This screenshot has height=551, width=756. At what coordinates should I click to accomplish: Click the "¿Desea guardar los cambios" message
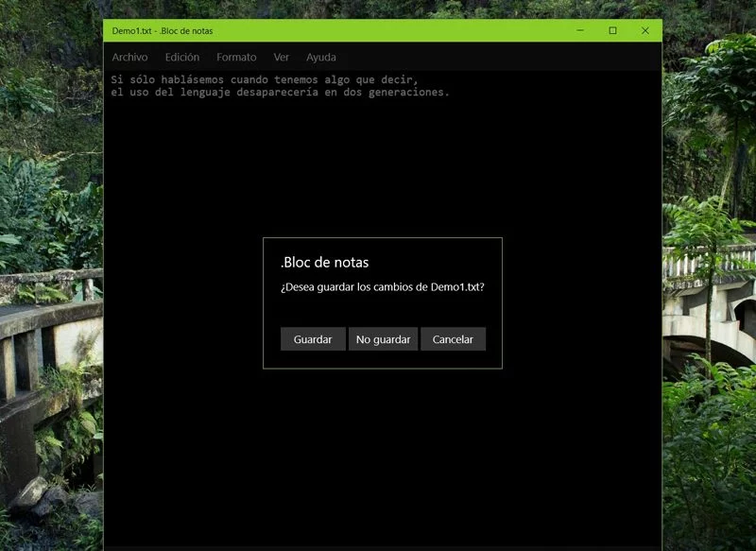point(382,287)
